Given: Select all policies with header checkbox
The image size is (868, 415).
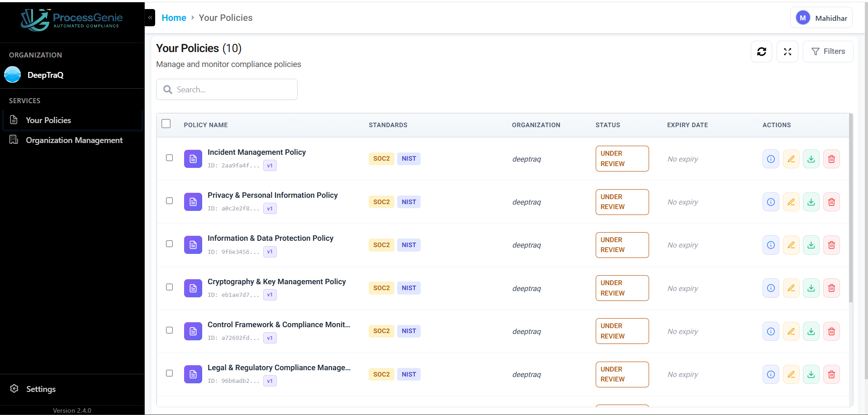Looking at the screenshot, I should pyautogui.click(x=166, y=124).
